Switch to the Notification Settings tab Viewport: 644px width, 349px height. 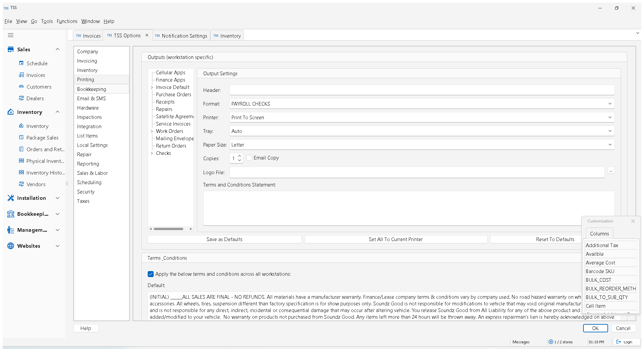181,36
